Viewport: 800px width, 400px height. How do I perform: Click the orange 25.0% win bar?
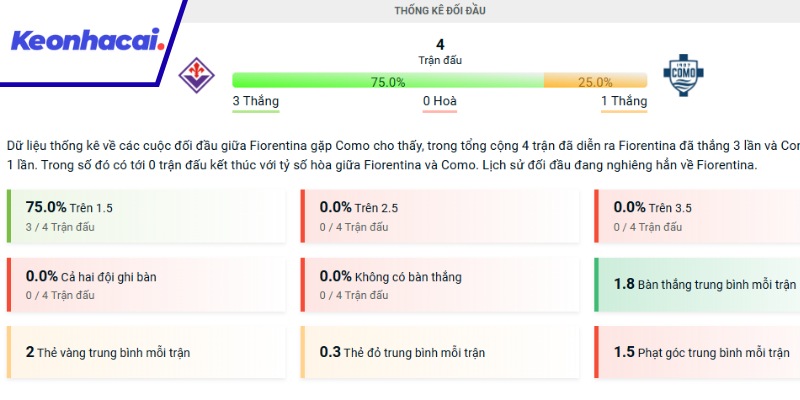click(595, 81)
